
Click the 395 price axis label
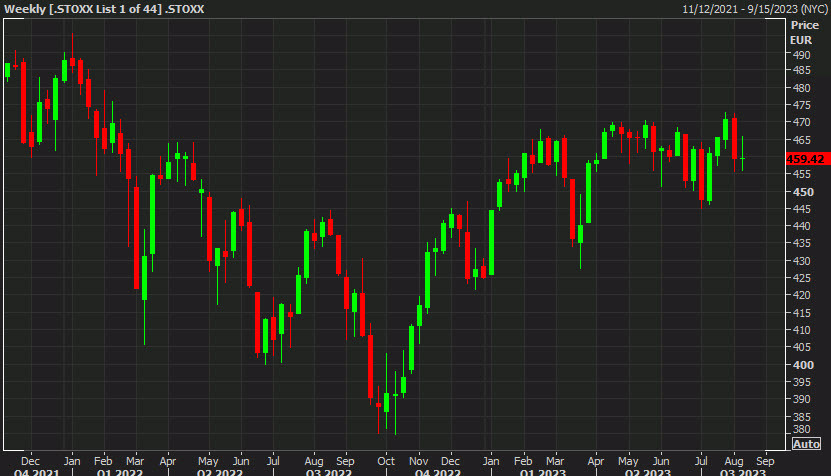coord(801,382)
